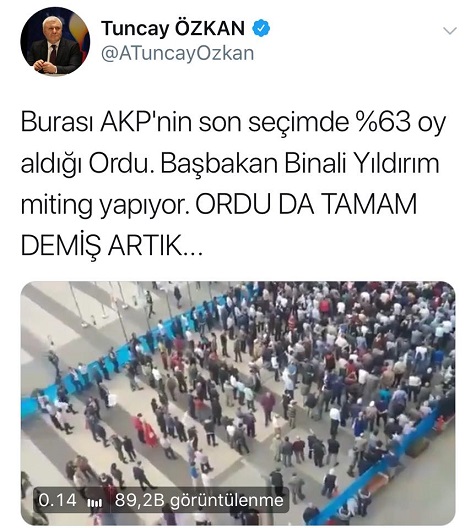Click the '%63 oy' text in tweet
Screen dimensions: 476x528
401,123
